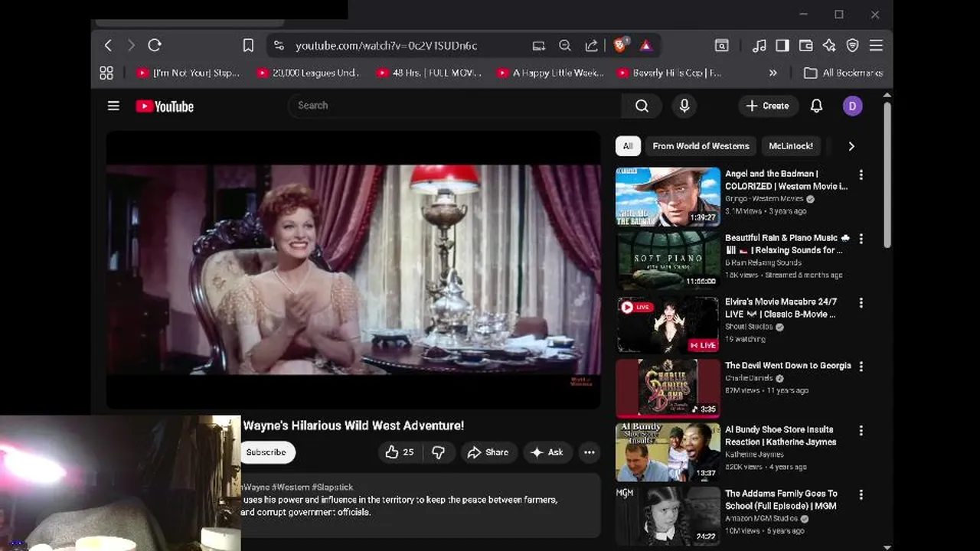Dislike the video
980x551 pixels.
(x=438, y=452)
